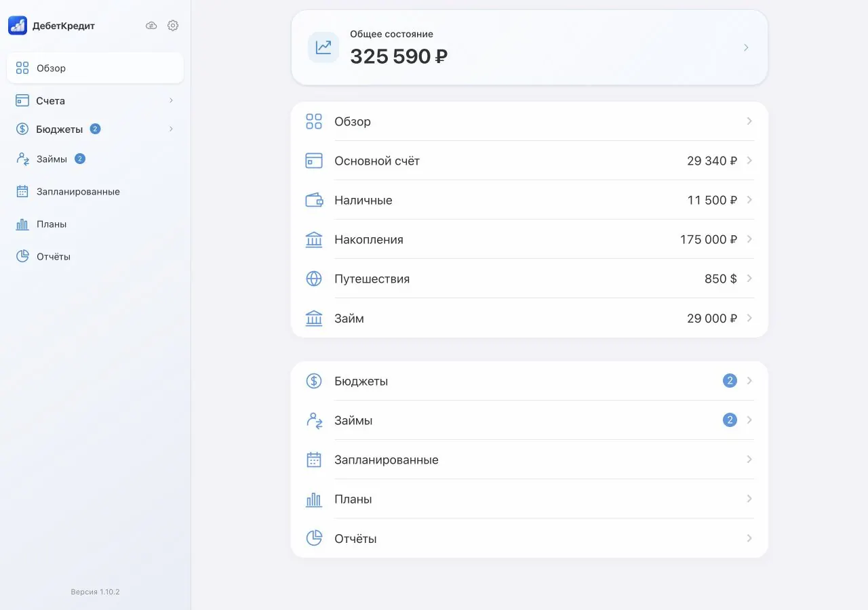868x610 pixels.
Task: Open the Основной счёт account row
Action: pos(530,161)
